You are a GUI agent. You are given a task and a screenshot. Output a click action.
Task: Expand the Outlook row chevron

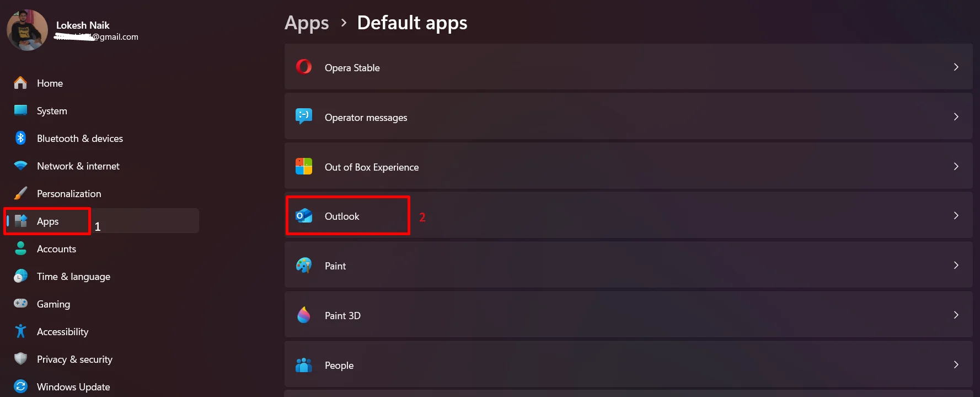[x=956, y=215]
